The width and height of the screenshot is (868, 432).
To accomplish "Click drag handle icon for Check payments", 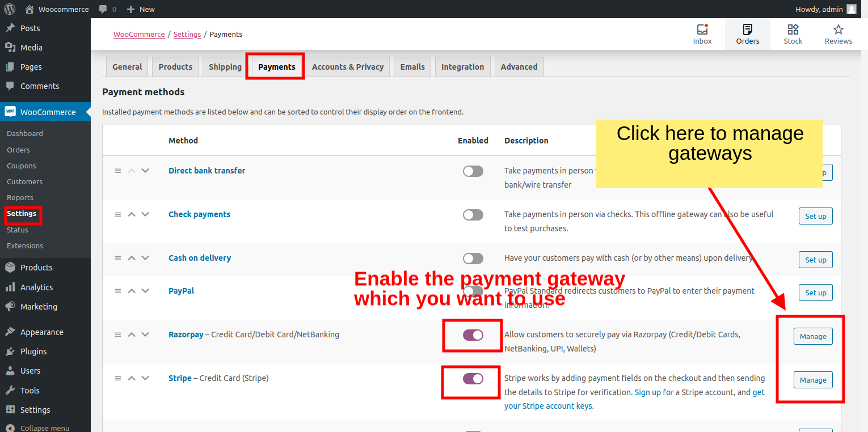I will coord(118,214).
